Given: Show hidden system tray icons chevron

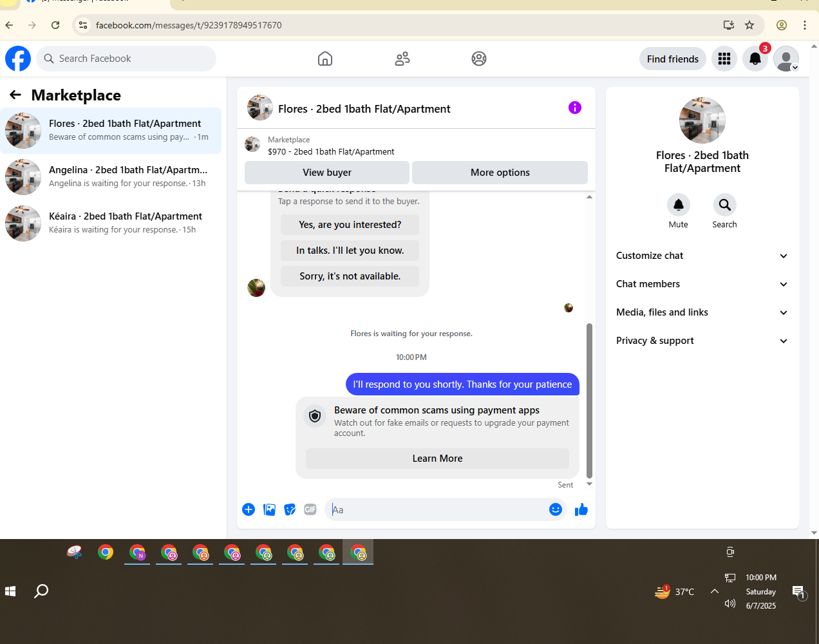Looking at the screenshot, I should click(715, 591).
